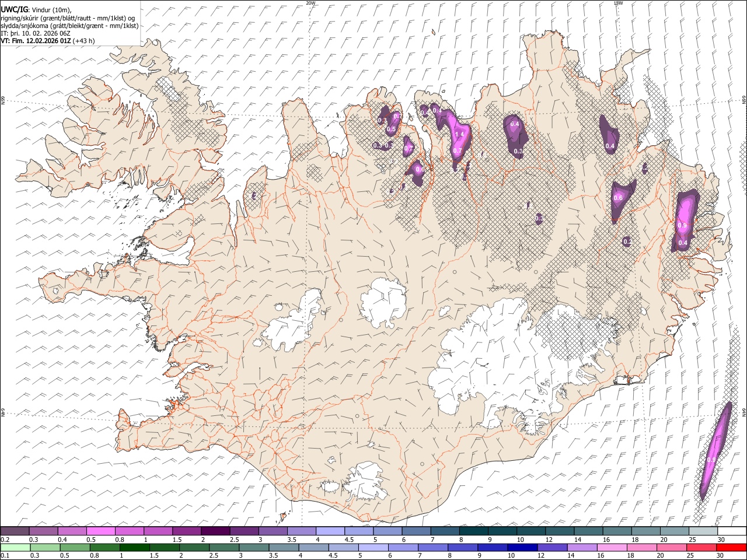Viewport: 747px width, 560px height.
Task: Choose the green 0.5–0.8 swatch in lower legend
Action: (x=75, y=548)
